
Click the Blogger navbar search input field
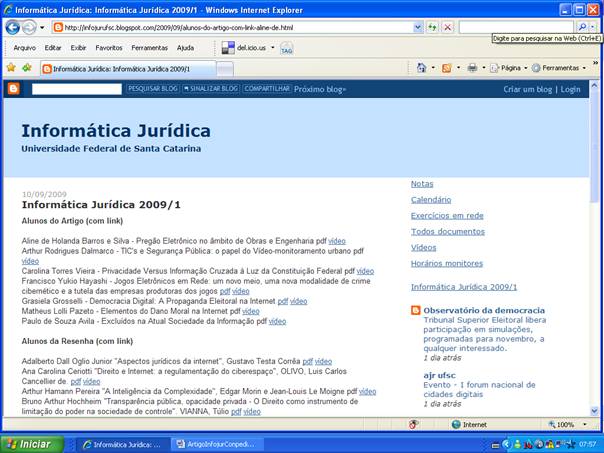pyautogui.click(x=72, y=89)
